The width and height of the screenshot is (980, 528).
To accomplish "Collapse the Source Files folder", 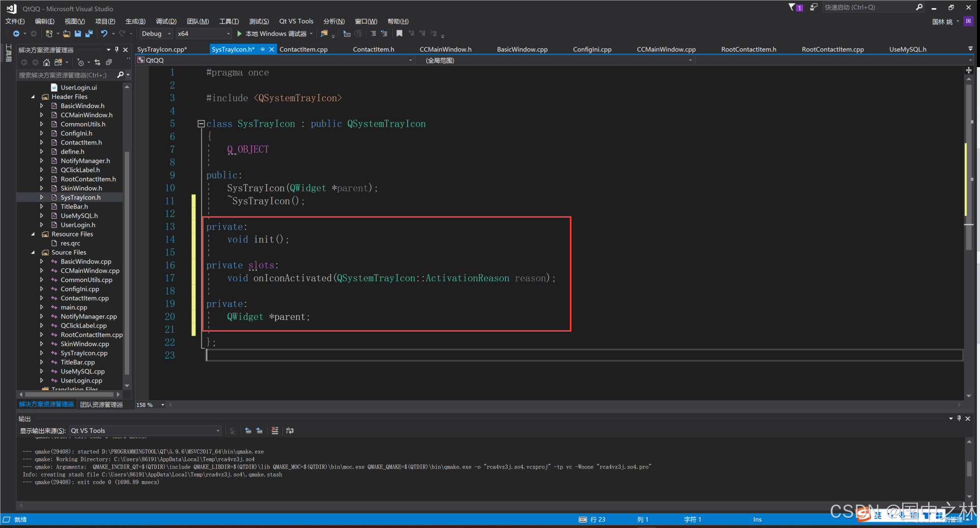I will 33,252.
